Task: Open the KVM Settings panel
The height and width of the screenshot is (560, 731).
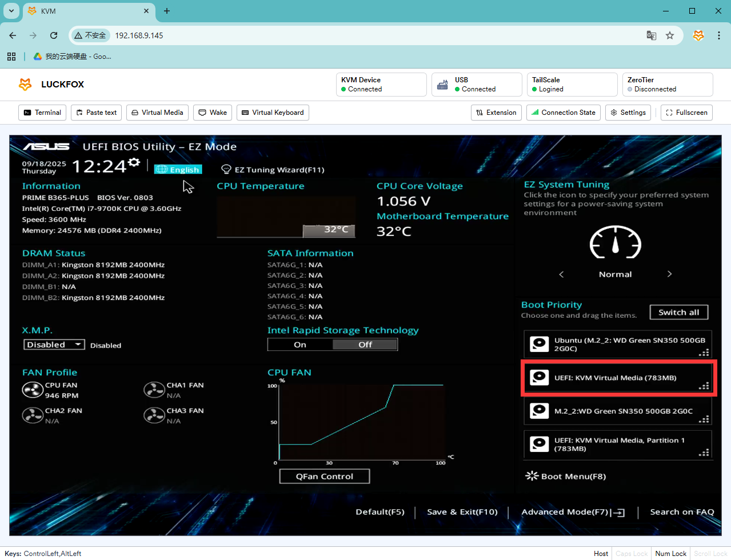Action: [x=628, y=113]
